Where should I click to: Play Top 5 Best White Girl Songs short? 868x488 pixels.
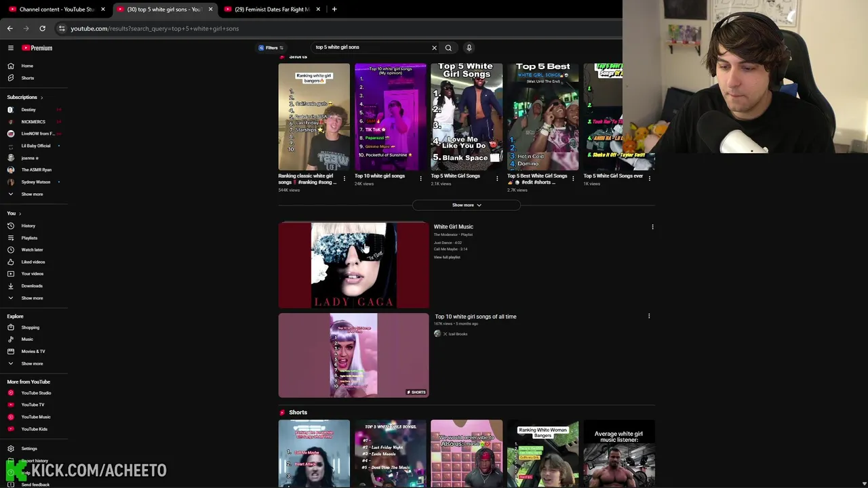pos(542,117)
